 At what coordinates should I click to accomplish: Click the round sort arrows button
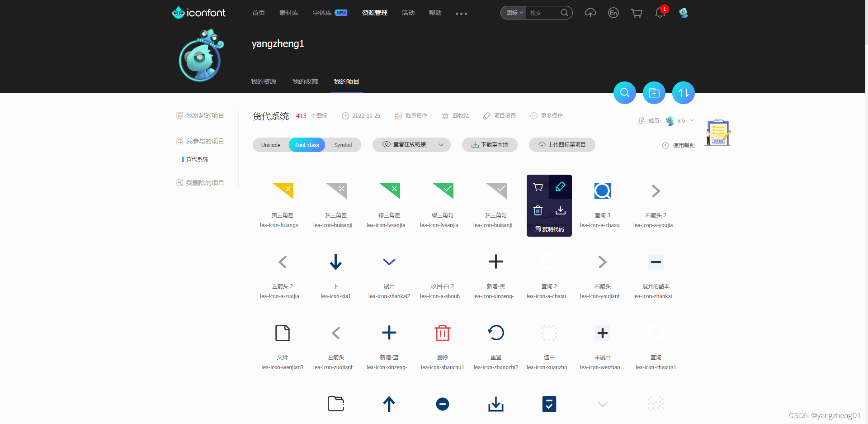[x=684, y=93]
